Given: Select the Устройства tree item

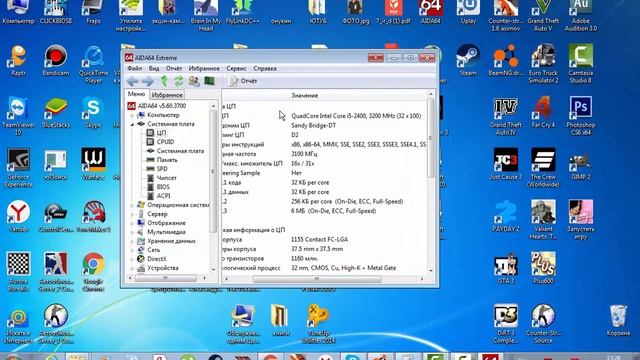Looking at the screenshot, I should coord(158,268).
